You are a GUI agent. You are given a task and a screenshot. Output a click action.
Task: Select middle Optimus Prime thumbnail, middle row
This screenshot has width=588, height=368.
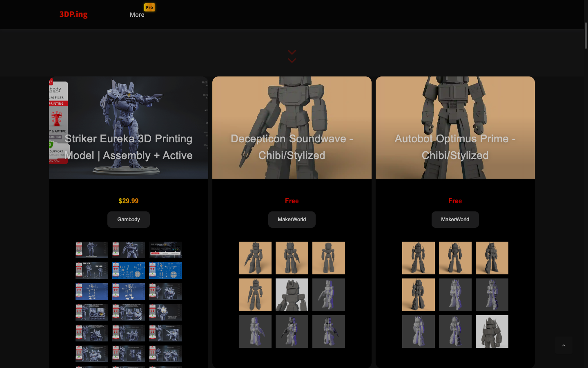coord(455,295)
